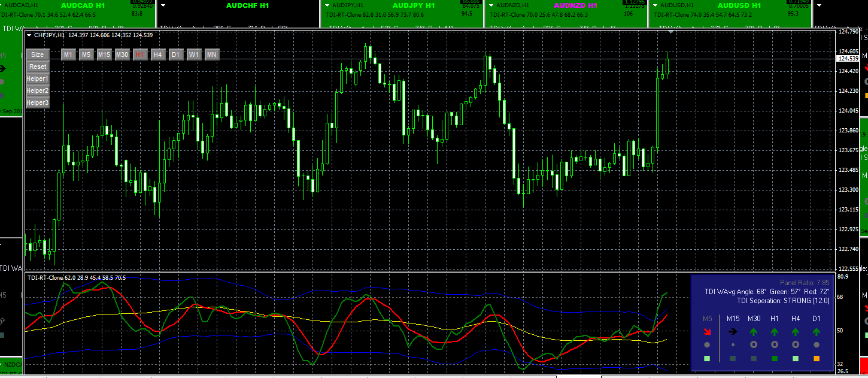
Task: Click the current price label 124.539 on axis
Action: click(849, 59)
